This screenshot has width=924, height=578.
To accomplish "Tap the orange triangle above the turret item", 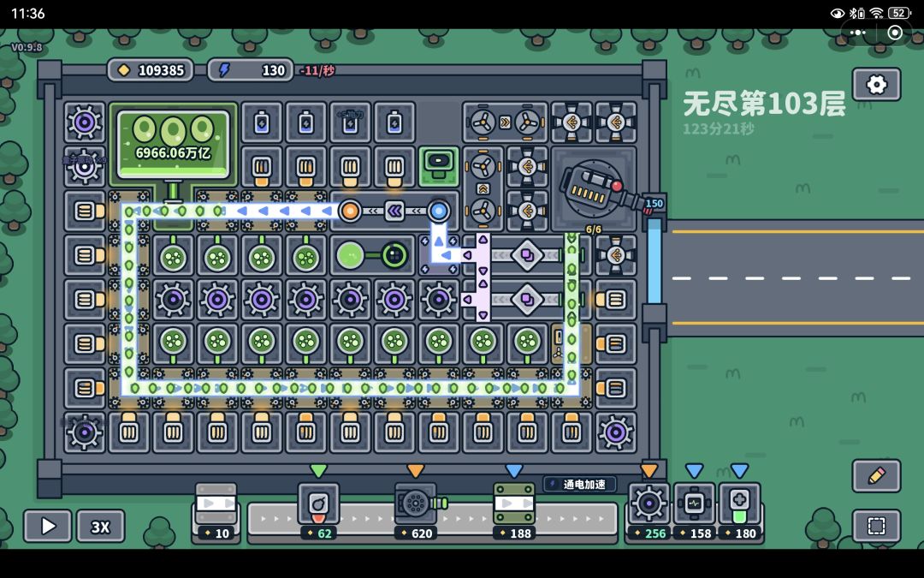I will [x=416, y=470].
